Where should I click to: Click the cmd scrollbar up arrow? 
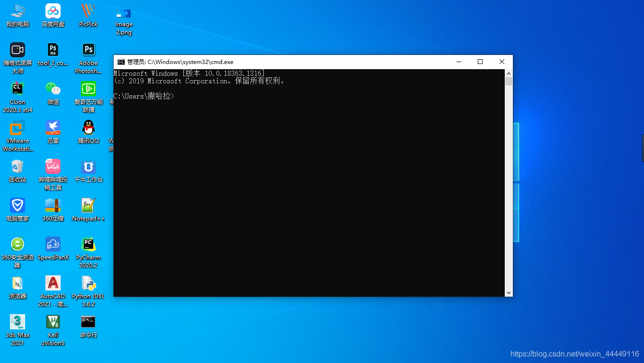click(509, 73)
